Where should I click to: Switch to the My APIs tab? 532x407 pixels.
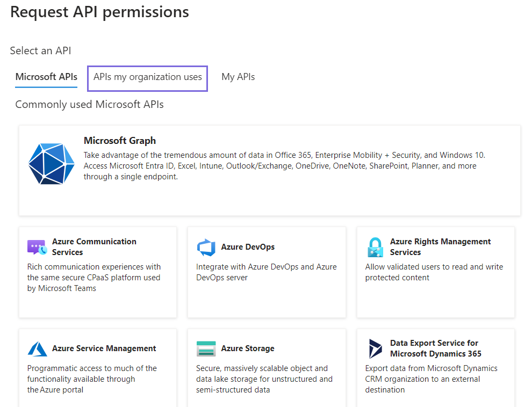tap(238, 77)
